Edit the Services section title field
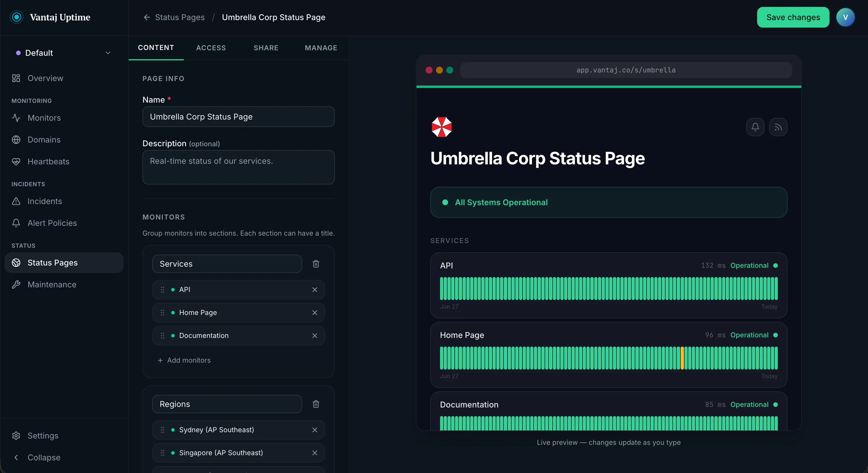The height and width of the screenshot is (473, 868). (227, 264)
